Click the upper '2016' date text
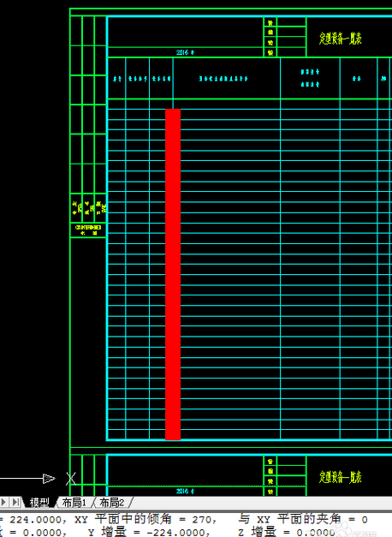392x537 pixels. pos(185,52)
